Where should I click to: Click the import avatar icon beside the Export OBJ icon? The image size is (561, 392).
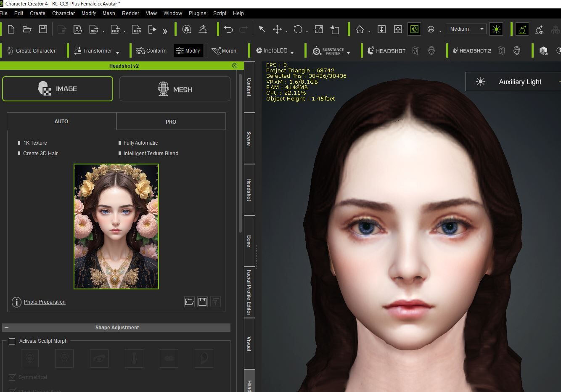pyautogui.click(x=78, y=29)
